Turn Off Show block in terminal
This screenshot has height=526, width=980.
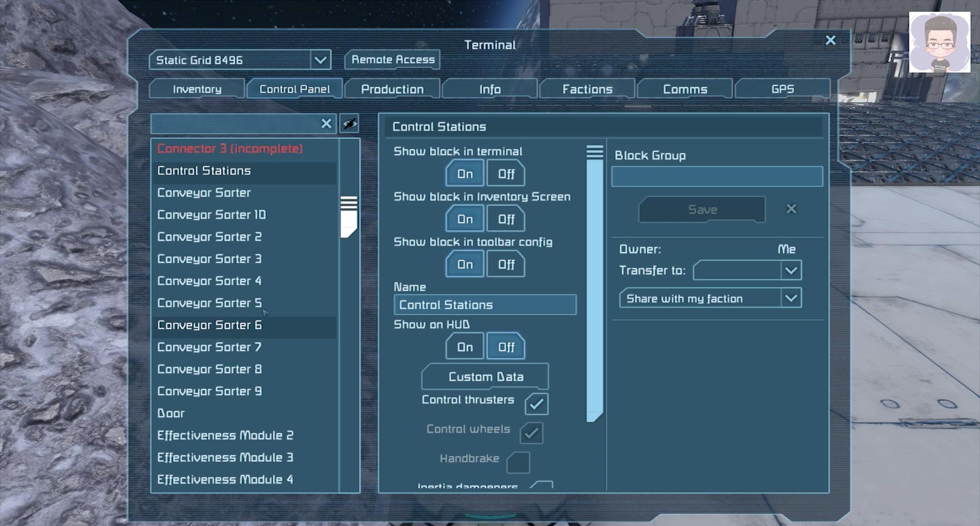506,174
